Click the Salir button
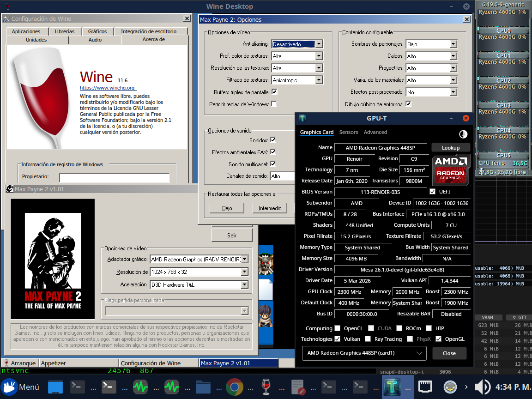The height and width of the screenshot is (399, 532). [232, 235]
